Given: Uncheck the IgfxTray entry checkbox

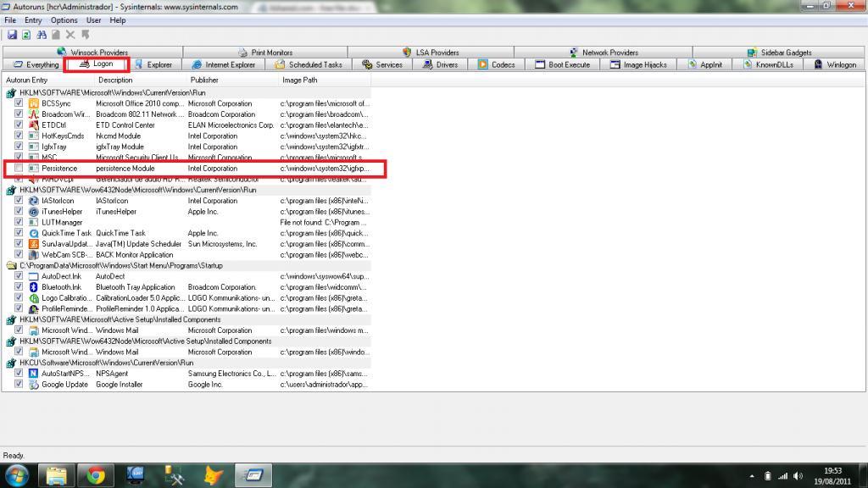Looking at the screenshot, I should (x=19, y=146).
